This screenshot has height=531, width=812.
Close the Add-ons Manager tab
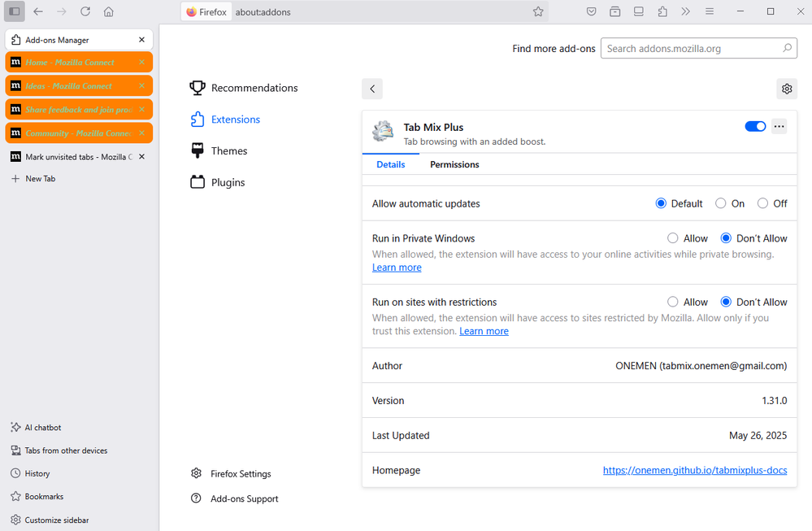point(142,40)
